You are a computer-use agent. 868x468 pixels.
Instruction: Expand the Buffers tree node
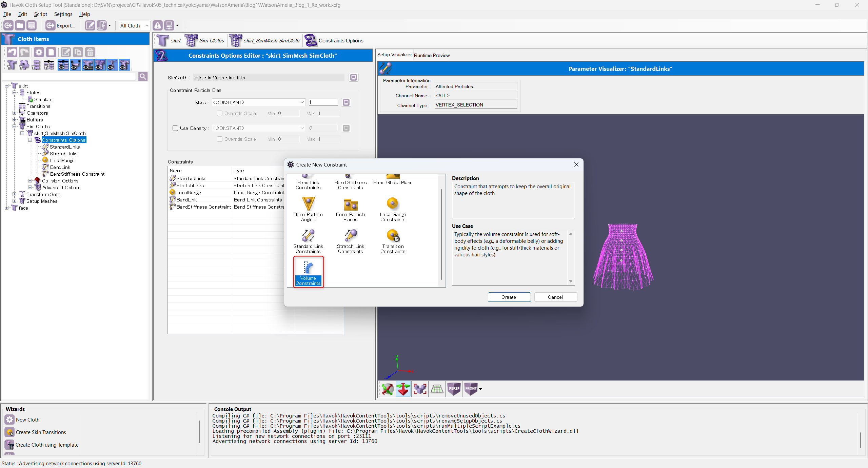click(x=15, y=120)
